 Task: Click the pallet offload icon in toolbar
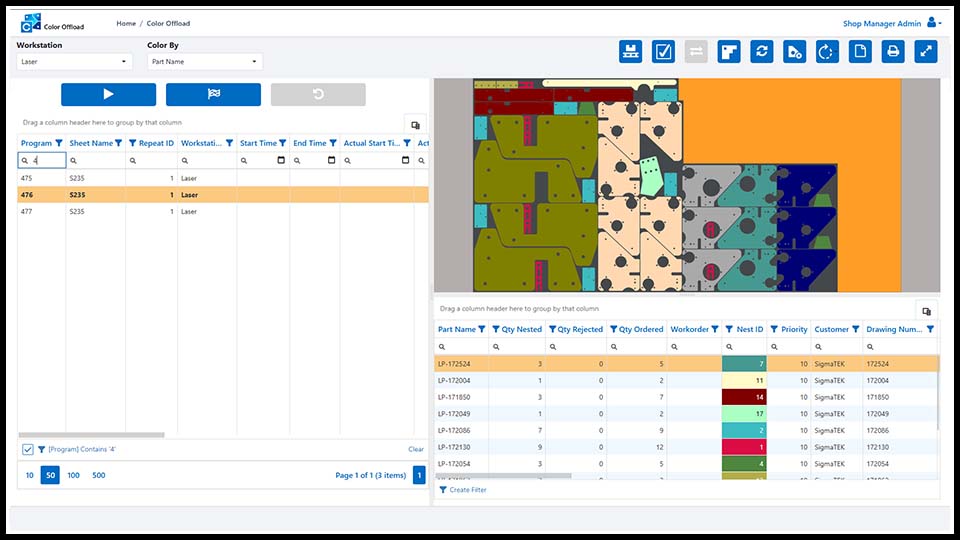point(630,52)
